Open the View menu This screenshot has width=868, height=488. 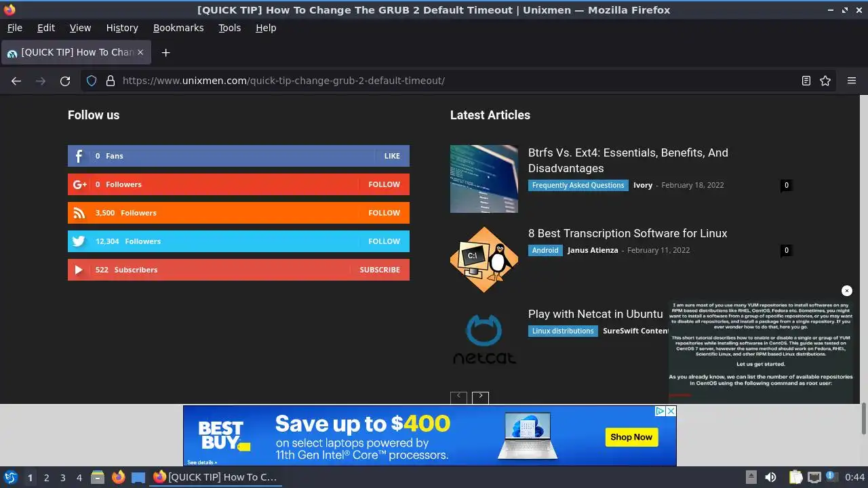pos(80,28)
